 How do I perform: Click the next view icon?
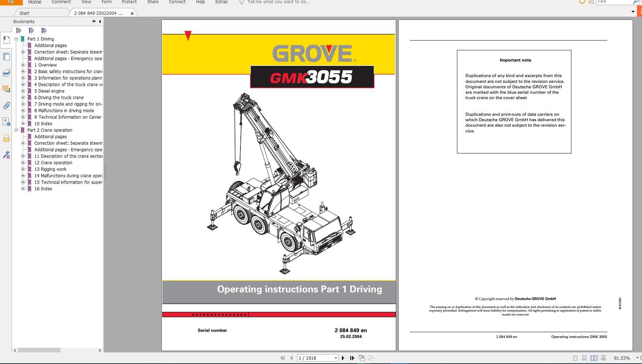click(x=371, y=358)
